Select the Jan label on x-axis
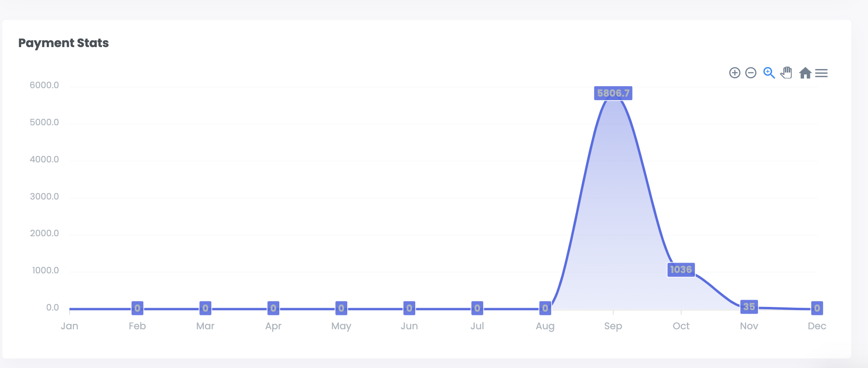 point(70,326)
